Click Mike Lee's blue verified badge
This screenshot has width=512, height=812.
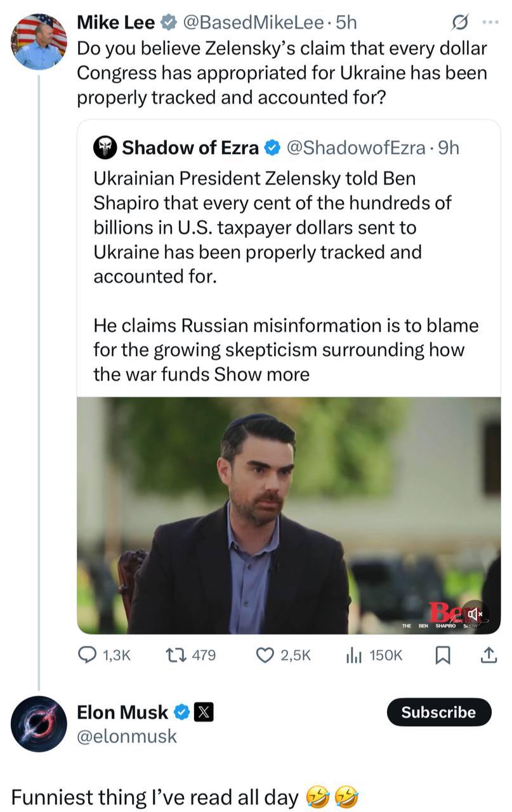(x=168, y=23)
